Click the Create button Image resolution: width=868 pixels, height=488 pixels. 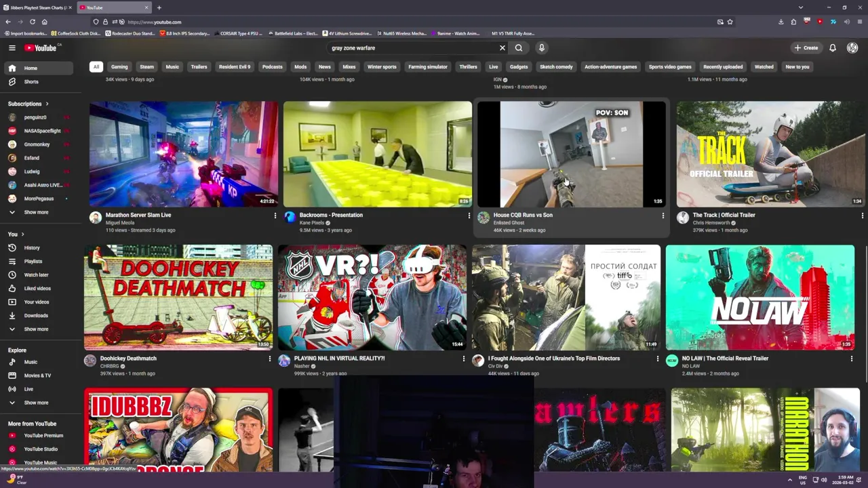tap(806, 48)
